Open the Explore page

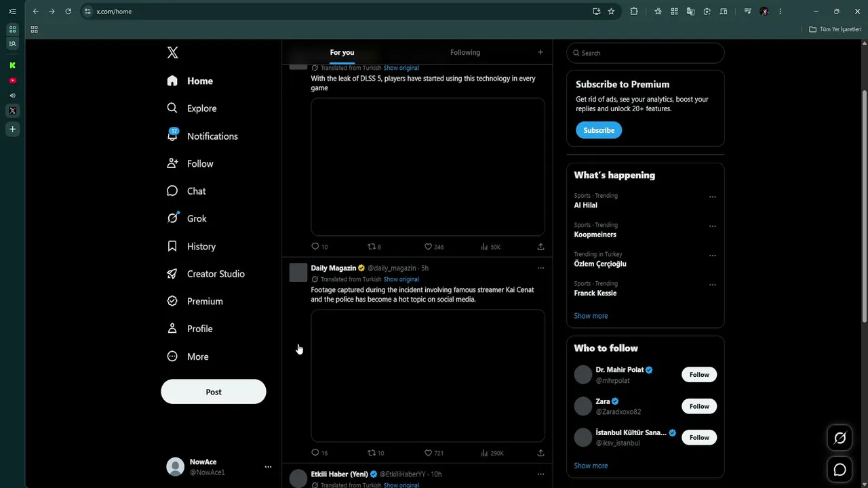pos(192,108)
